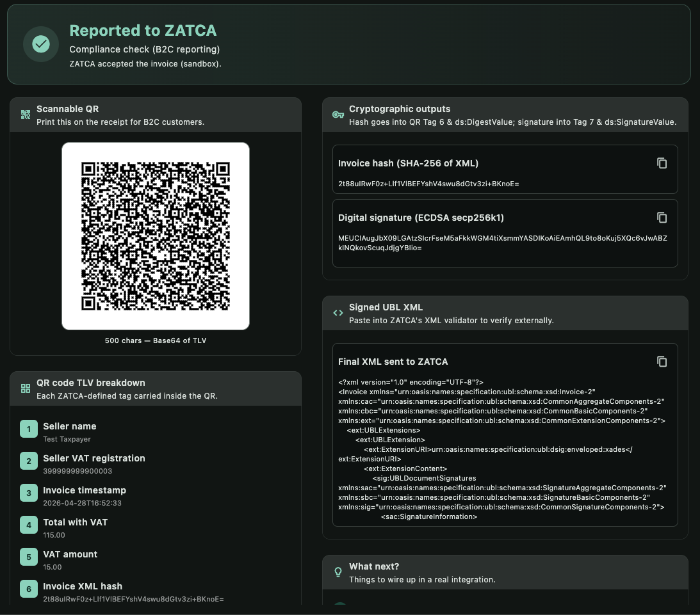Viewport: 700px width, 615px height.
Task: Click the ZATCA accepted the invoice (sandbox) message
Action: click(x=145, y=64)
